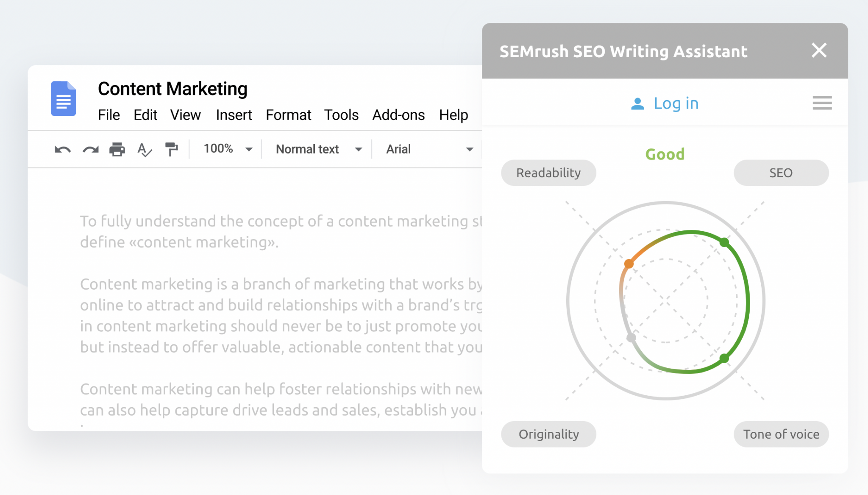The image size is (868, 495).
Task: Select the SEO pill button
Action: pos(781,173)
